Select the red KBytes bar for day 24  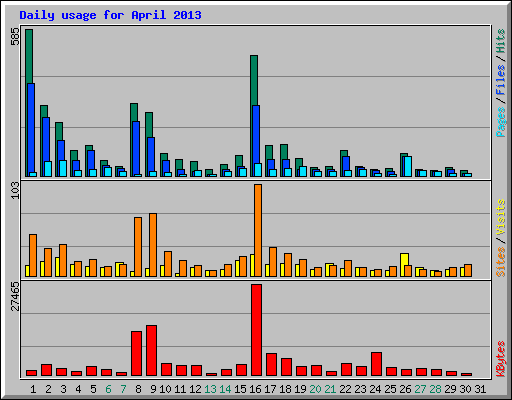coord(376,364)
